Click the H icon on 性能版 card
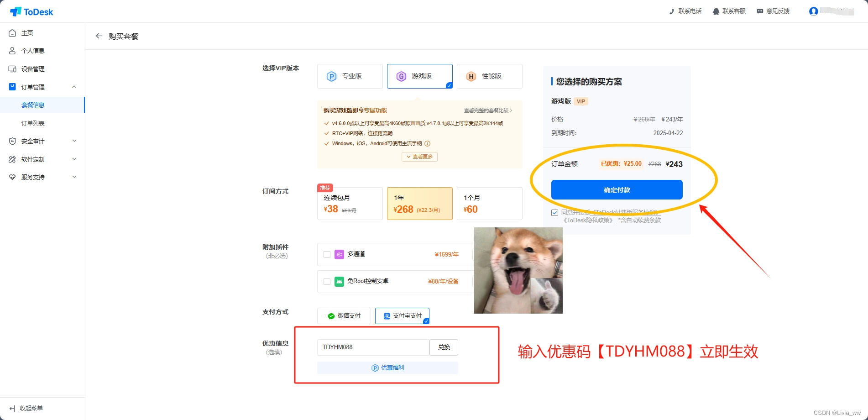Viewport: 868px width, 420px height. (471, 76)
